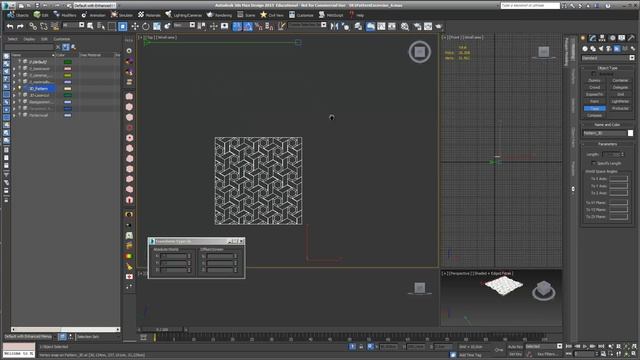The height and width of the screenshot is (360, 640).
Task: Select the Cameras category in Create panel
Action: pyautogui.click(x=609, y=49)
